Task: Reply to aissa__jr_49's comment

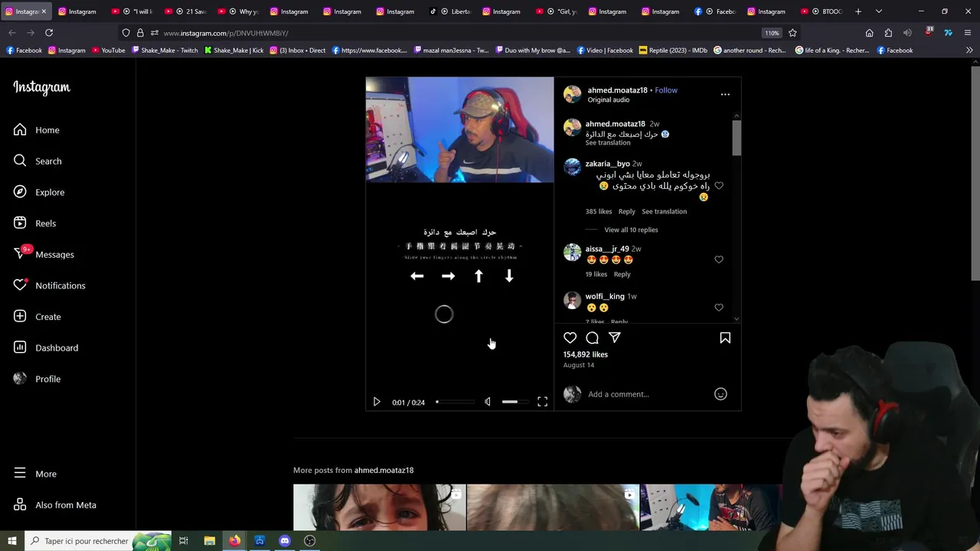Action: (622, 274)
